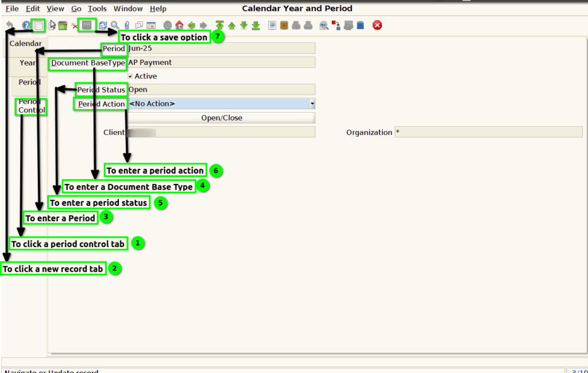
Task: Go to next record green down arrow
Action: (x=243, y=25)
